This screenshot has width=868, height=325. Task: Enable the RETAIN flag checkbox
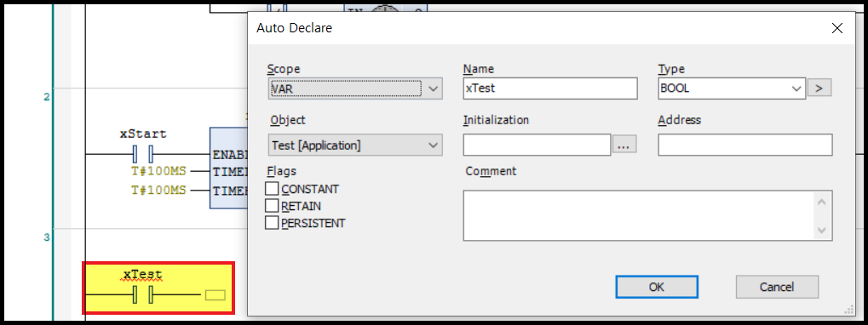(272, 206)
